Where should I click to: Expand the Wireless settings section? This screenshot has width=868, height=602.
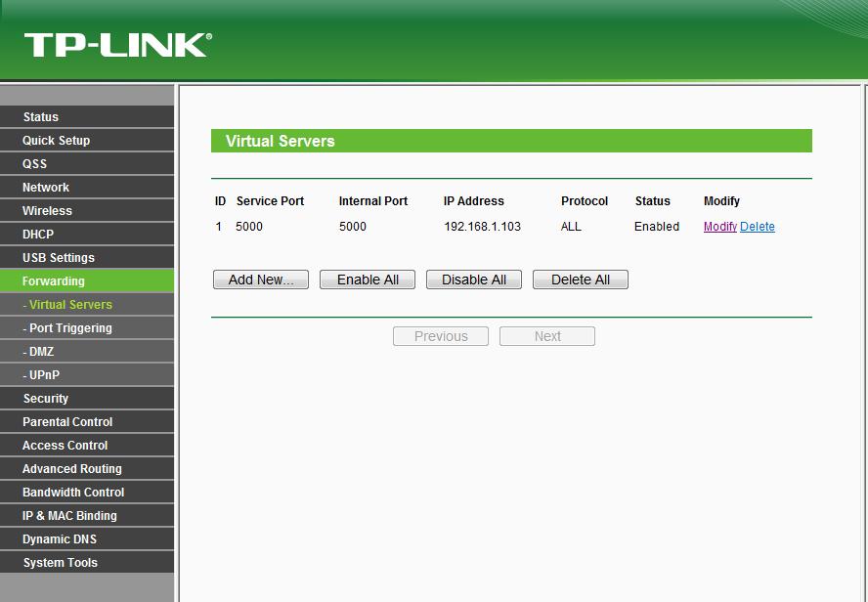[x=47, y=211]
